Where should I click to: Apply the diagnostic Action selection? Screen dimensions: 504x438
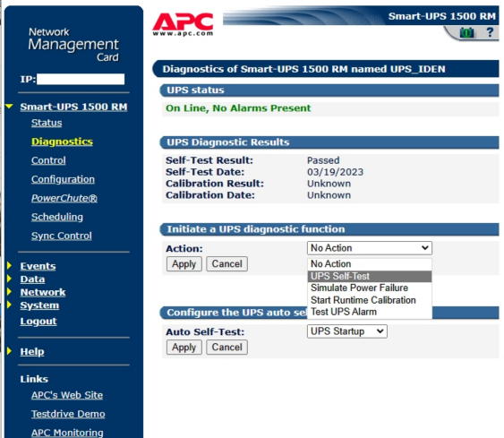pyautogui.click(x=184, y=264)
